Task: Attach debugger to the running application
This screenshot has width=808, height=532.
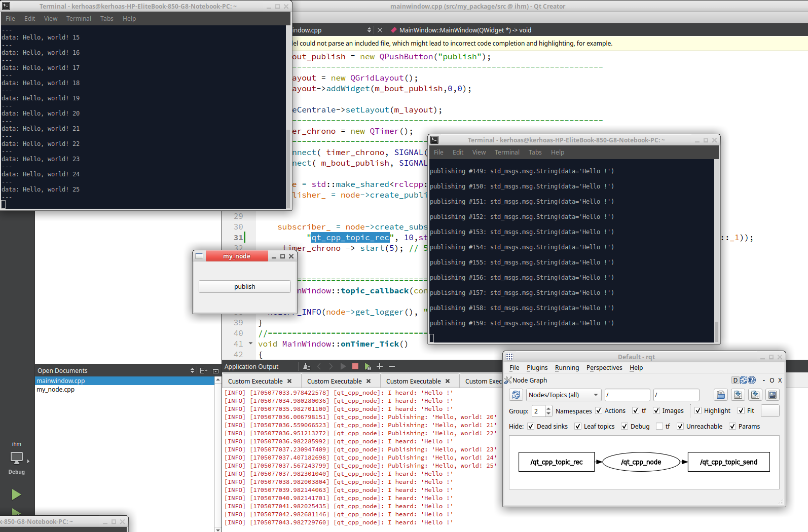Action: coord(368,366)
